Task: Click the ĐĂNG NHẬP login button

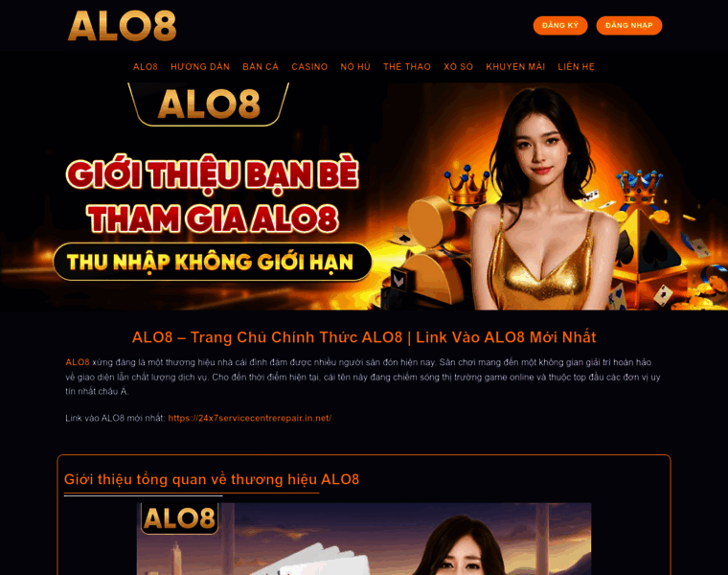Action: click(628, 26)
